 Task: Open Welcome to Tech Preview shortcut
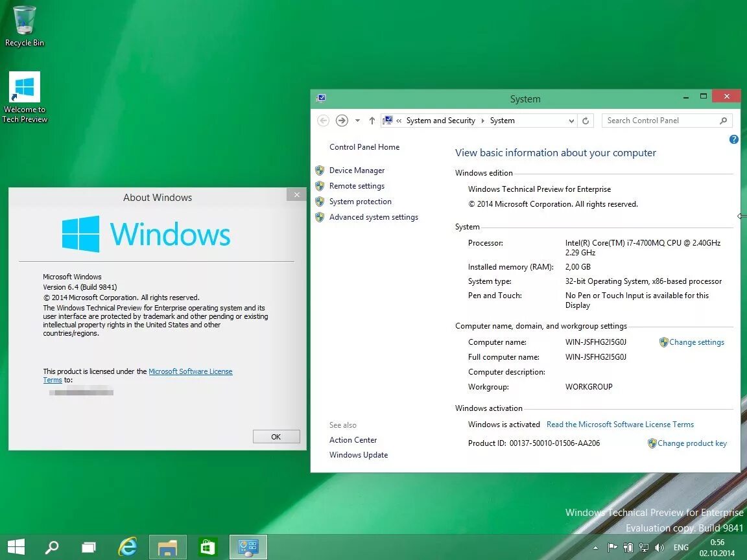click(24, 98)
